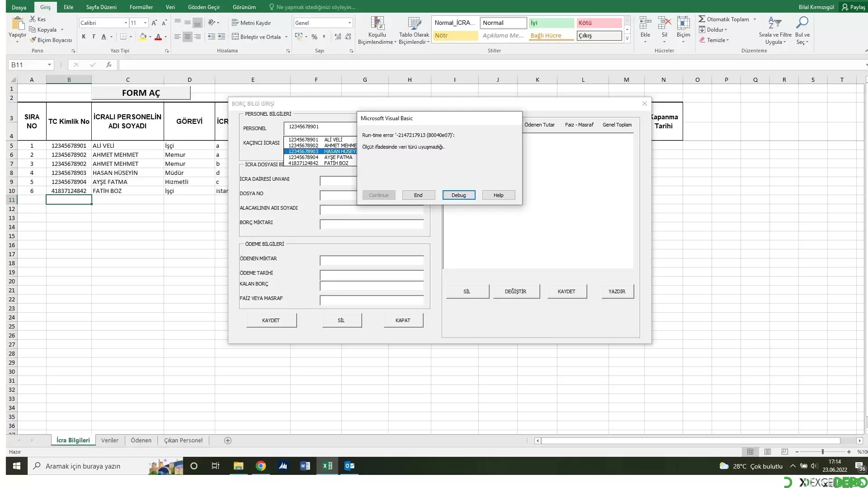Select FATİH BOZ in personel list

point(321,163)
